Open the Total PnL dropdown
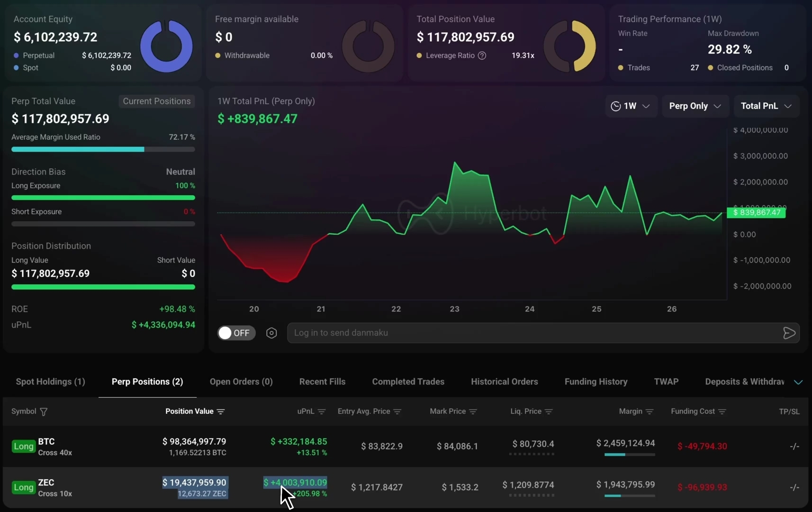 (767, 106)
